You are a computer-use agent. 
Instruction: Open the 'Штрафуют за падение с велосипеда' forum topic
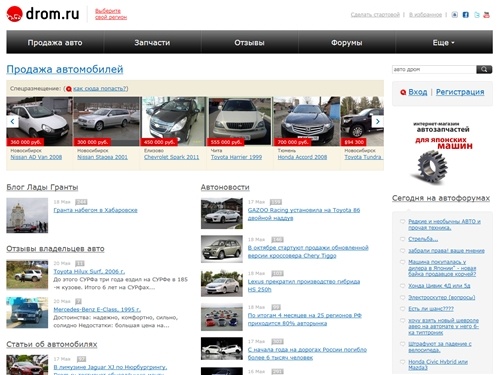440,347
